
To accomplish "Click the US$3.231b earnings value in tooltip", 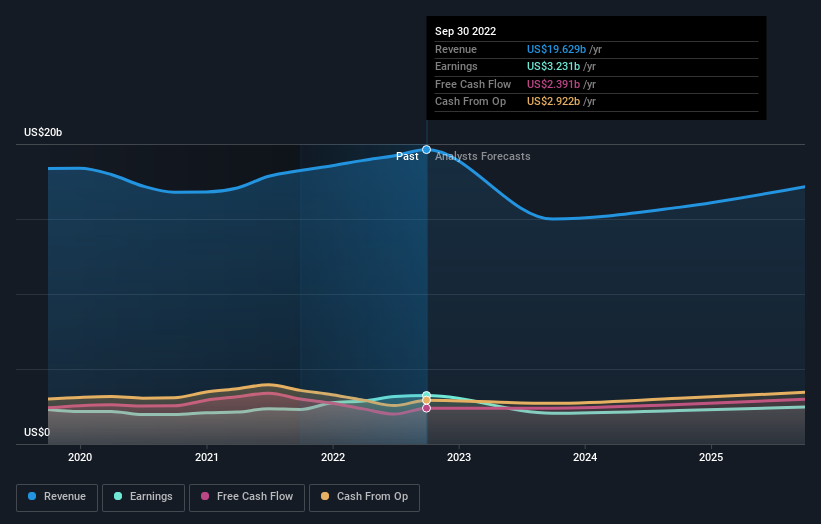I will point(553,66).
